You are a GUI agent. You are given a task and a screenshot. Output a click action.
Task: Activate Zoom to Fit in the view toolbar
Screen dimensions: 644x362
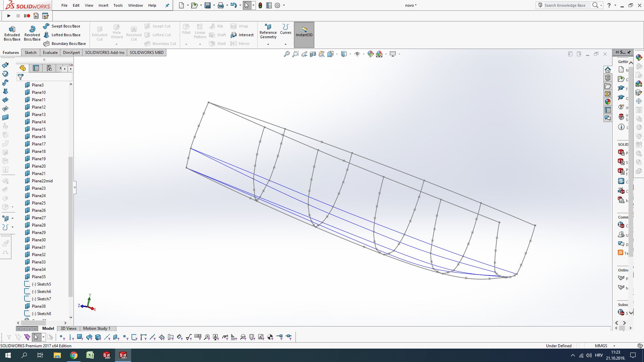pos(286,54)
